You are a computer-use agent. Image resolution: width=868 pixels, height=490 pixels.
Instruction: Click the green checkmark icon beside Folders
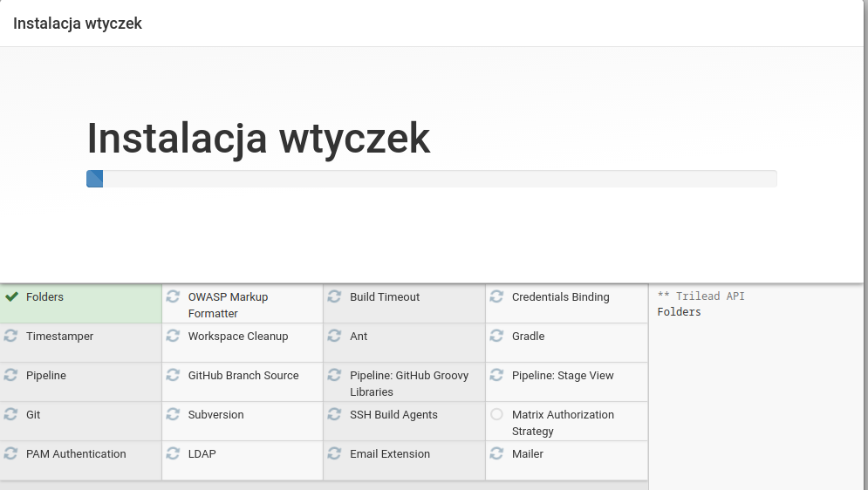point(11,297)
